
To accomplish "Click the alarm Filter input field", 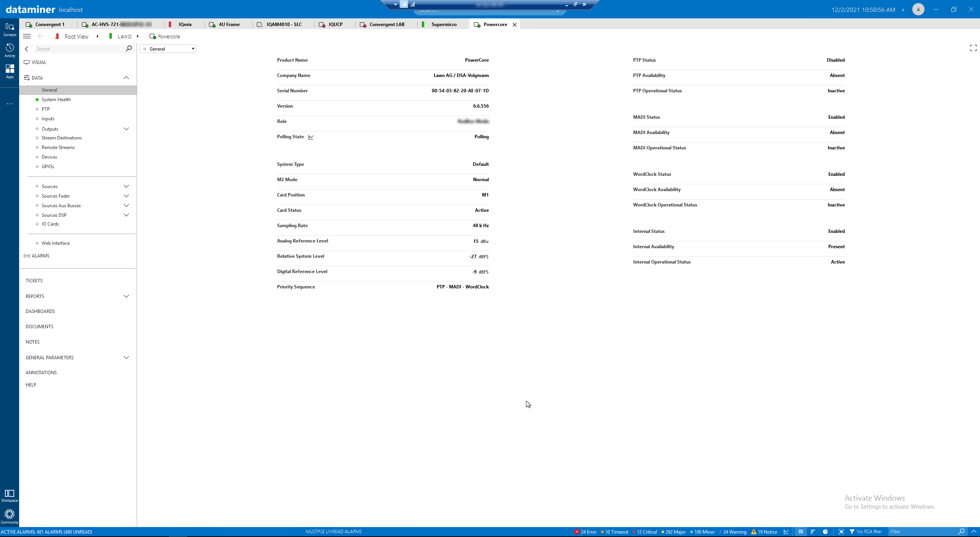I will pos(922,532).
